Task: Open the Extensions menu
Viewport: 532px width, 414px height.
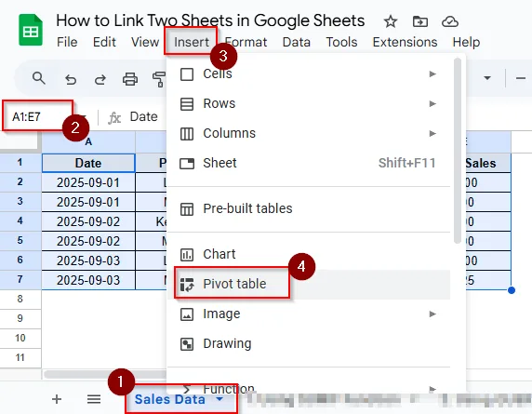Action: click(x=405, y=42)
